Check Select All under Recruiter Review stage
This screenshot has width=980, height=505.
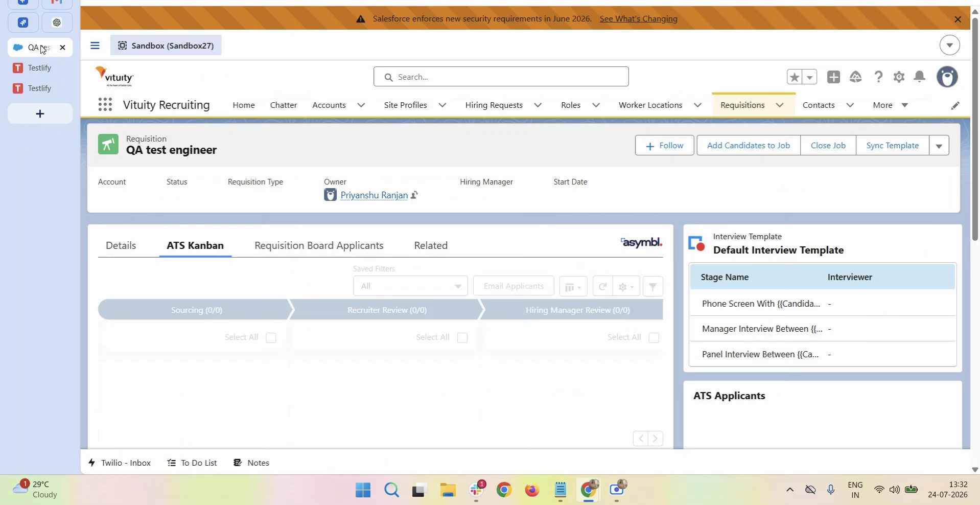pyautogui.click(x=462, y=338)
